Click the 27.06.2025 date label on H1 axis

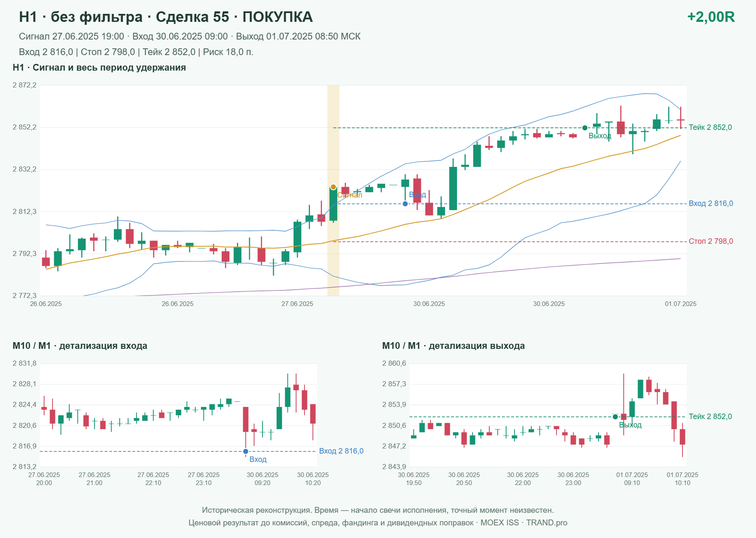click(297, 304)
